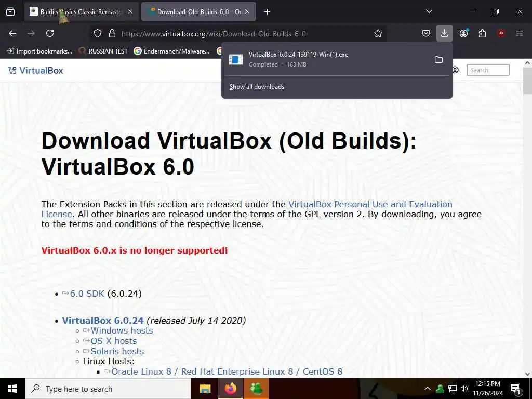Open a new tab with plus button

pos(268,12)
